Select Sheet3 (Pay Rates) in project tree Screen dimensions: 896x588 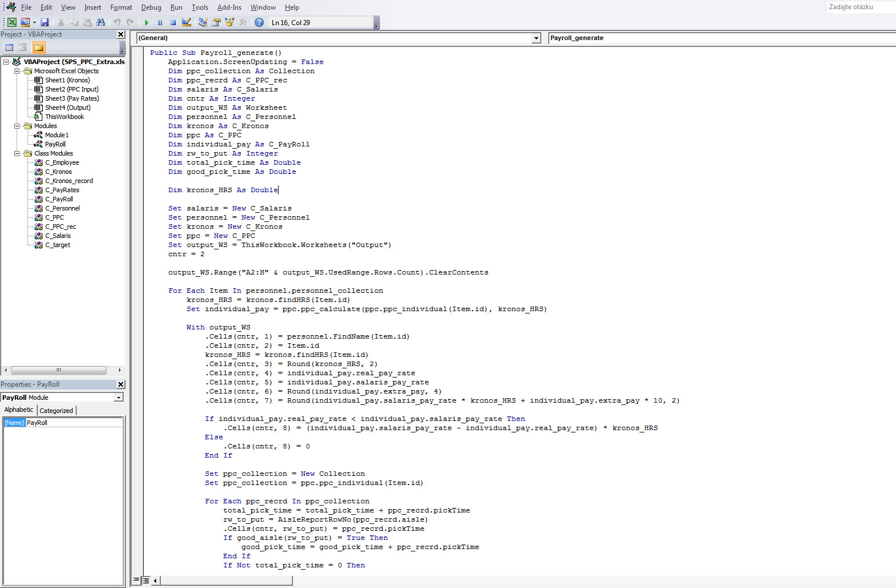(x=72, y=98)
